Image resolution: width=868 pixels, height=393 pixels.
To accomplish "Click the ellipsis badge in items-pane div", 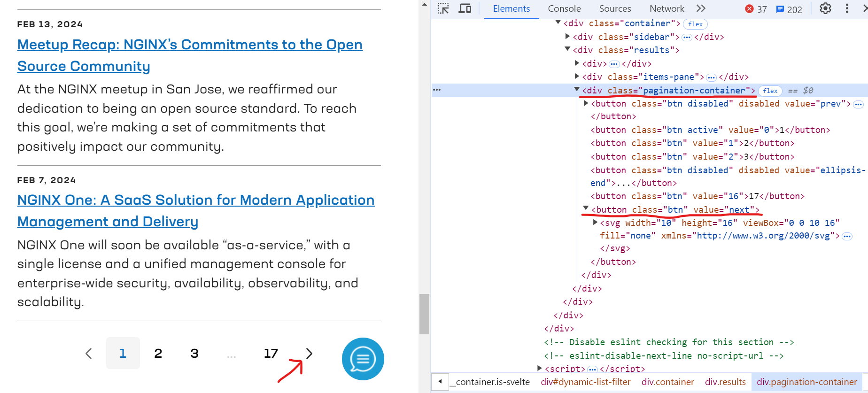I will [711, 77].
